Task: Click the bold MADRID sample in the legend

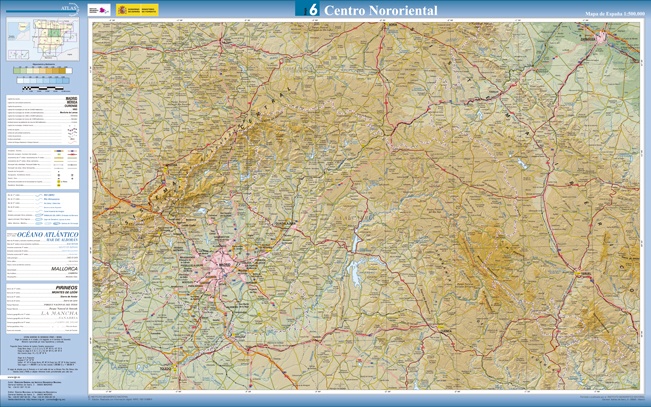Action: (71, 99)
